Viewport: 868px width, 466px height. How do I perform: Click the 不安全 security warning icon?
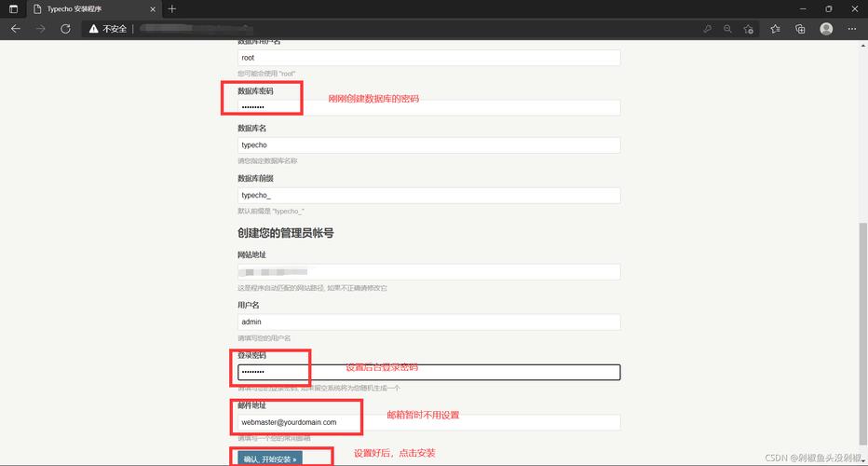click(93, 29)
